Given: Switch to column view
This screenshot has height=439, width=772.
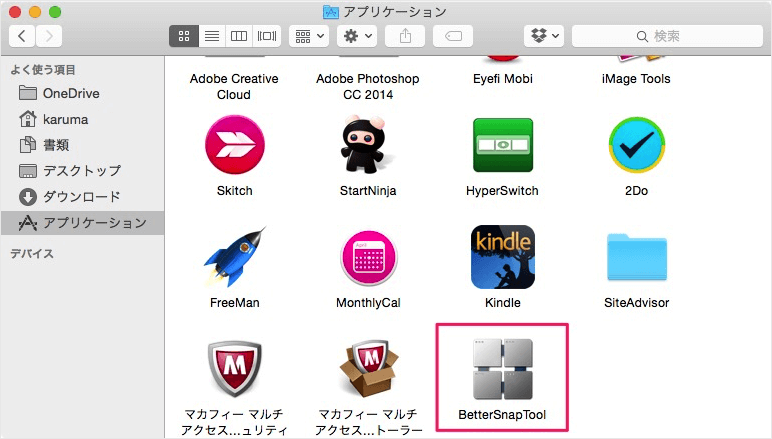Looking at the screenshot, I should 239,36.
